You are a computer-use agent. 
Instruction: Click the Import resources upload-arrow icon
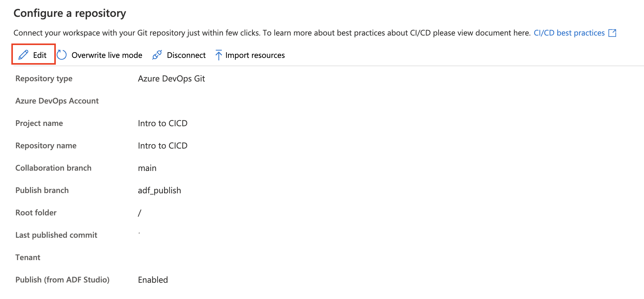[x=218, y=55]
